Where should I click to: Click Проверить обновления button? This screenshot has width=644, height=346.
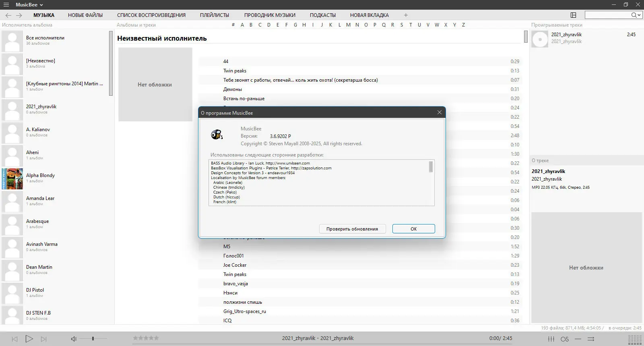pyautogui.click(x=352, y=229)
